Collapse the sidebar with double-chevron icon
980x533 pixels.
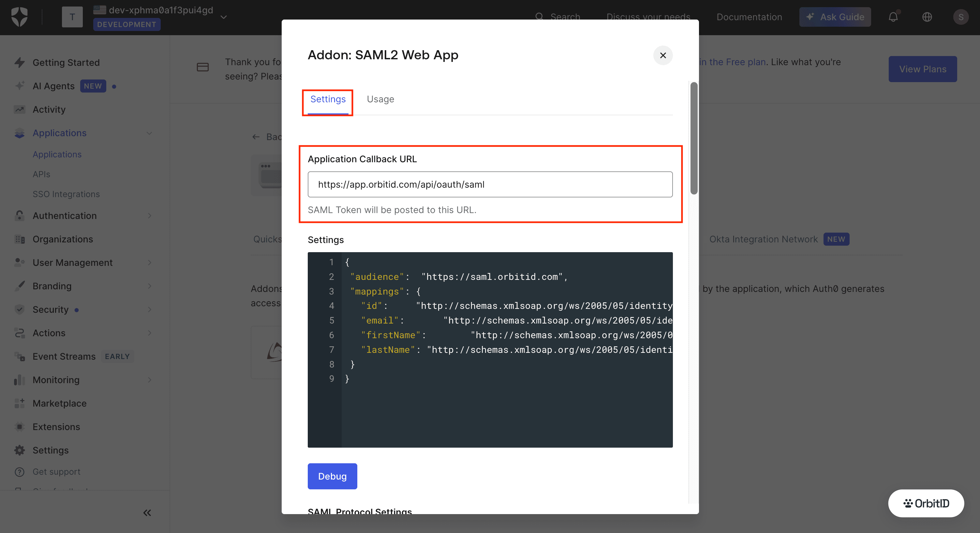pos(147,513)
